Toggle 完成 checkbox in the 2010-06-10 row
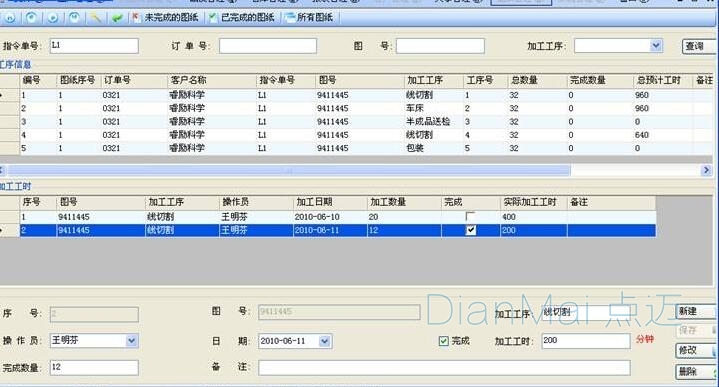The height and width of the screenshot is (387, 719). tap(470, 216)
